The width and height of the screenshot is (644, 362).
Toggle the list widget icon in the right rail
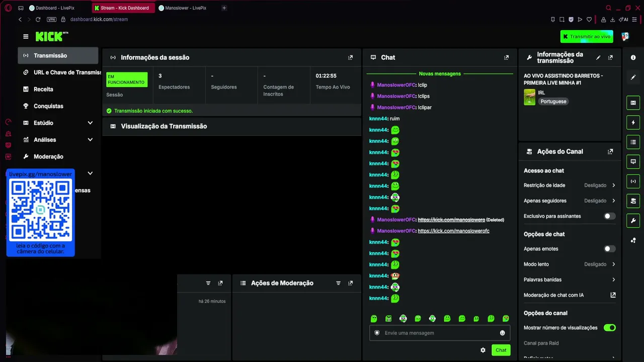coord(633,142)
